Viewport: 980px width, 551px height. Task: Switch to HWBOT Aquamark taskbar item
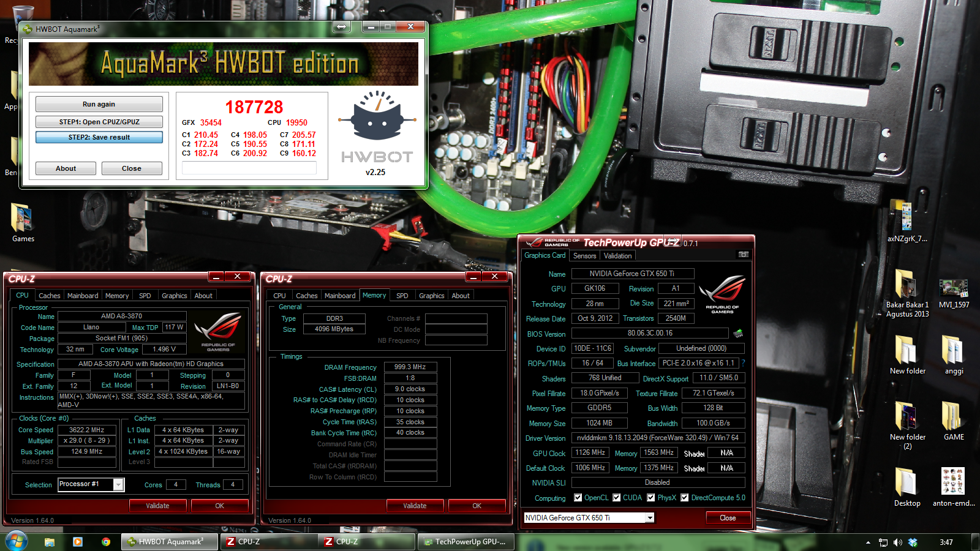pos(170,542)
